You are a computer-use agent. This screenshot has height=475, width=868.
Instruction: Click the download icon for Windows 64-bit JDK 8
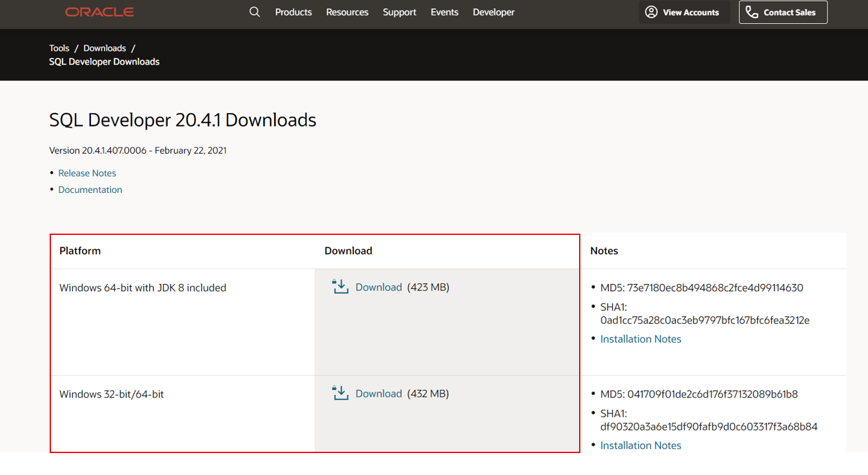[340, 287]
